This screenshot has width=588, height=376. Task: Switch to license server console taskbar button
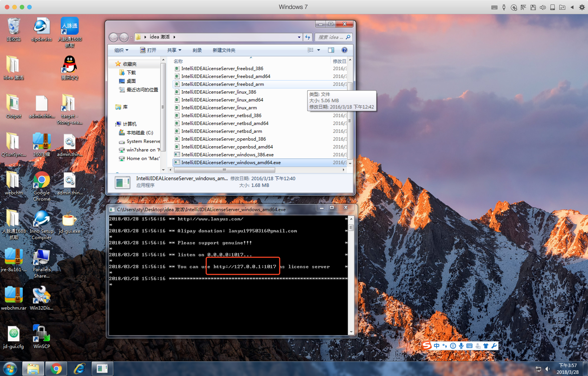[x=102, y=369]
